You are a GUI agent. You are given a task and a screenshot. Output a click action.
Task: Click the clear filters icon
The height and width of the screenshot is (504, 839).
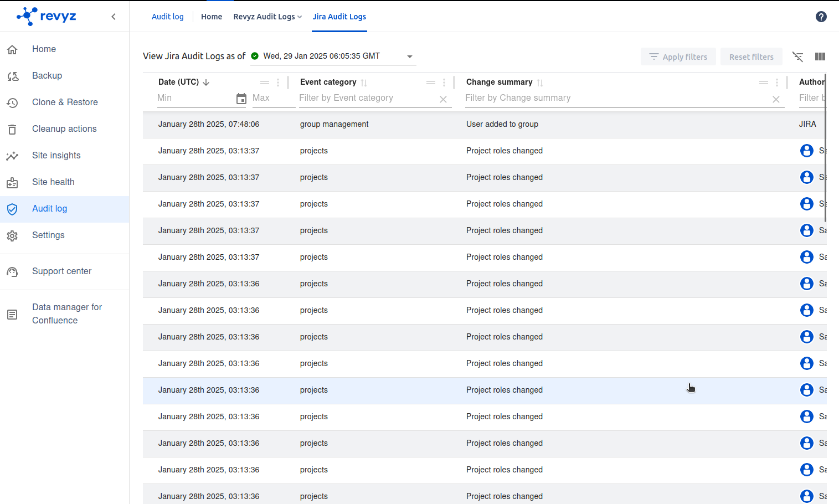(797, 56)
